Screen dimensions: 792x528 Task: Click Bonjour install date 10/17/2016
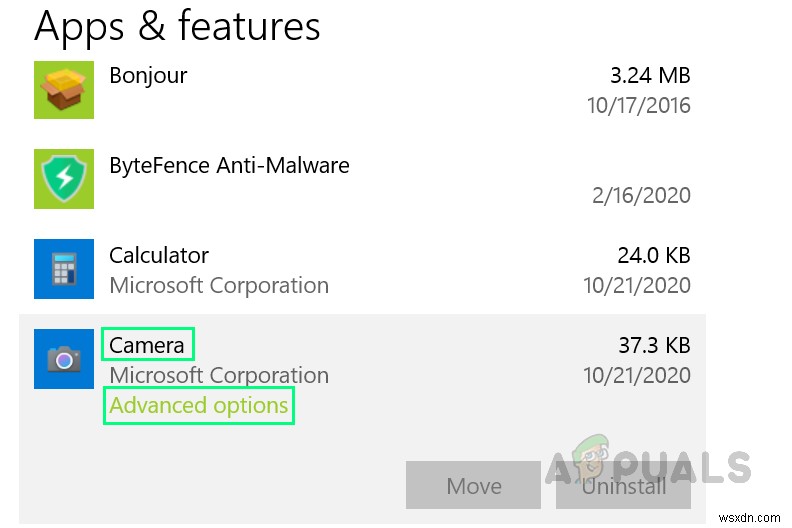(636, 106)
